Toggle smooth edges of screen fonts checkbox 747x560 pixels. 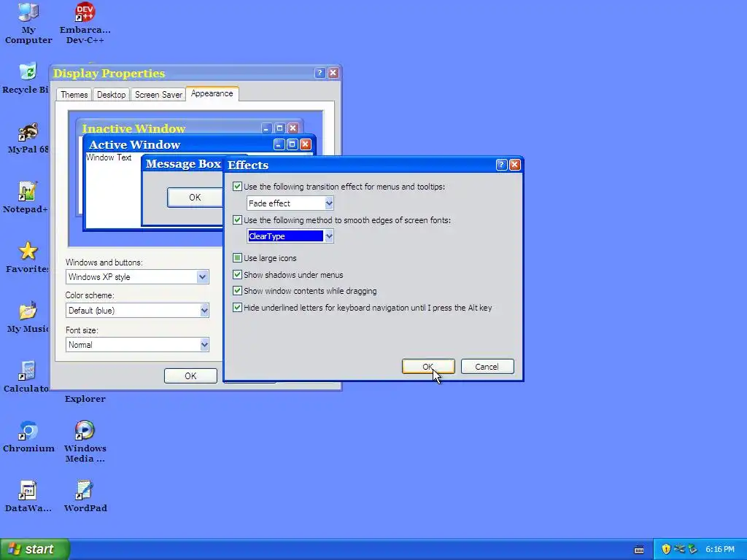[237, 220]
